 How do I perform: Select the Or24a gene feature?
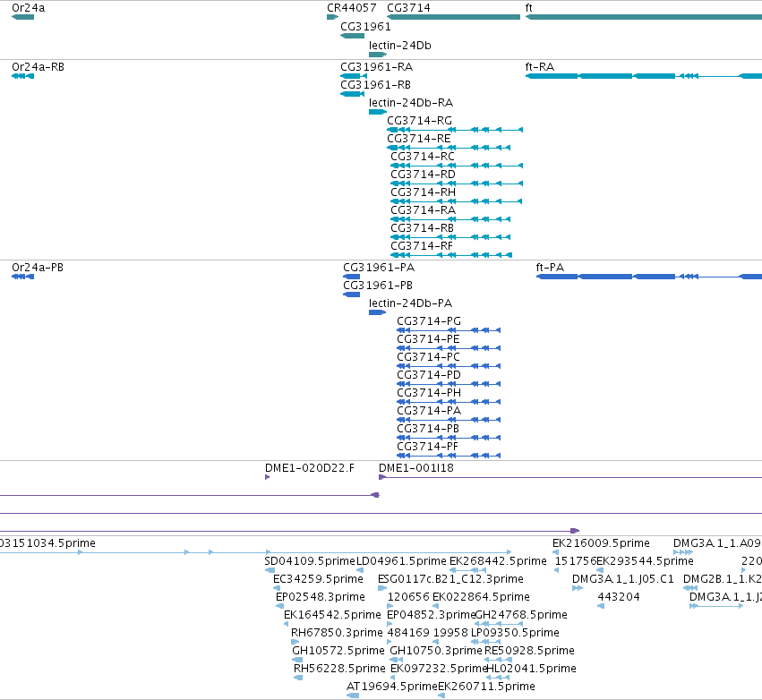(x=23, y=17)
